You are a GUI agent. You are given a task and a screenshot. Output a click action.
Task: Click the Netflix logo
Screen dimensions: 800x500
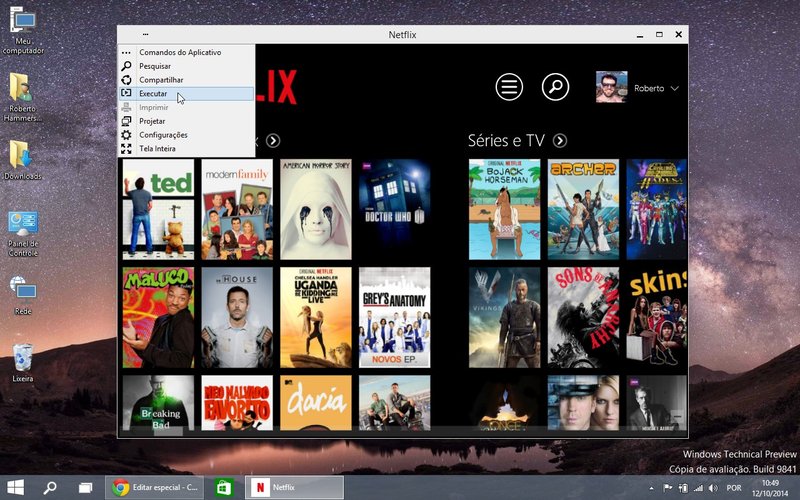[277, 87]
